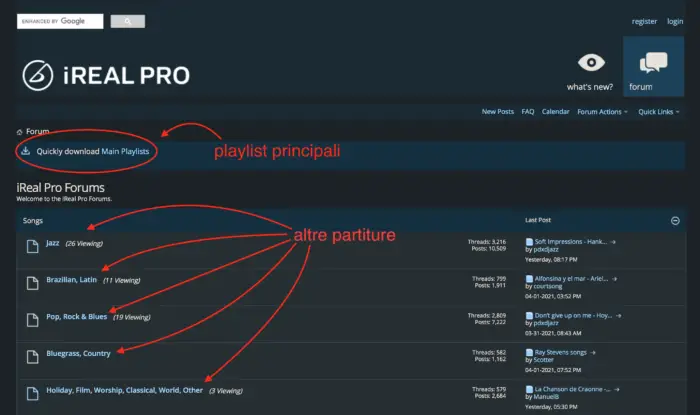Open the Soft Impressions - Hank... post
Viewport: 700px width, 415px height.
[571, 242]
